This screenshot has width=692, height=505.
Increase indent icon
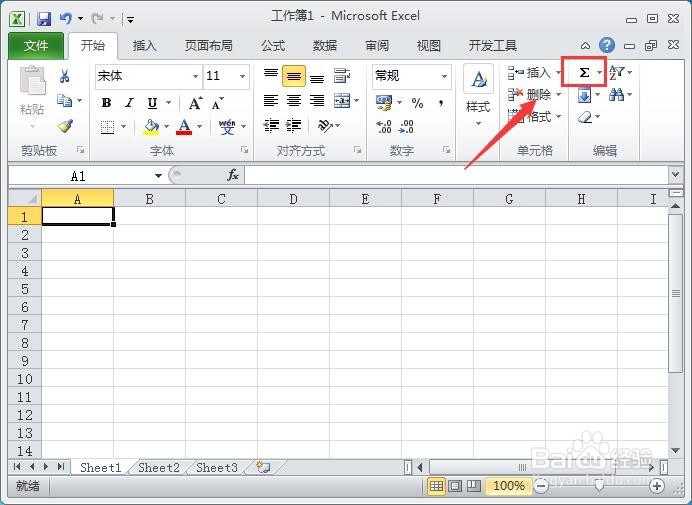pyautogui.click(x=293, y=126)
